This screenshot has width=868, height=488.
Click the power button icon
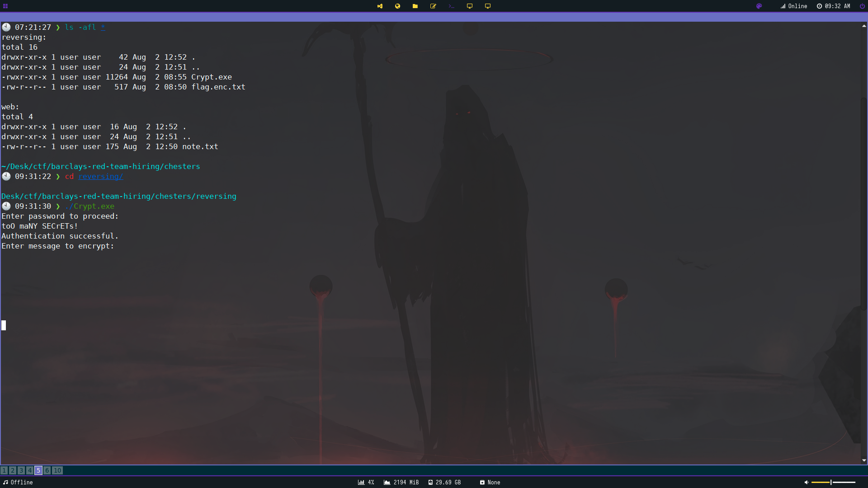(862, 6)
